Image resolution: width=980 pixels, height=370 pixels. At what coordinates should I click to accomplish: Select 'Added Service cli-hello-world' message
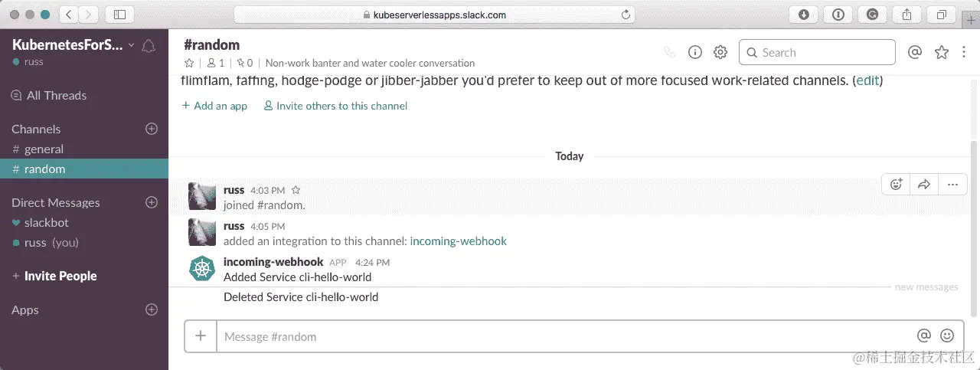coord(297,277)
